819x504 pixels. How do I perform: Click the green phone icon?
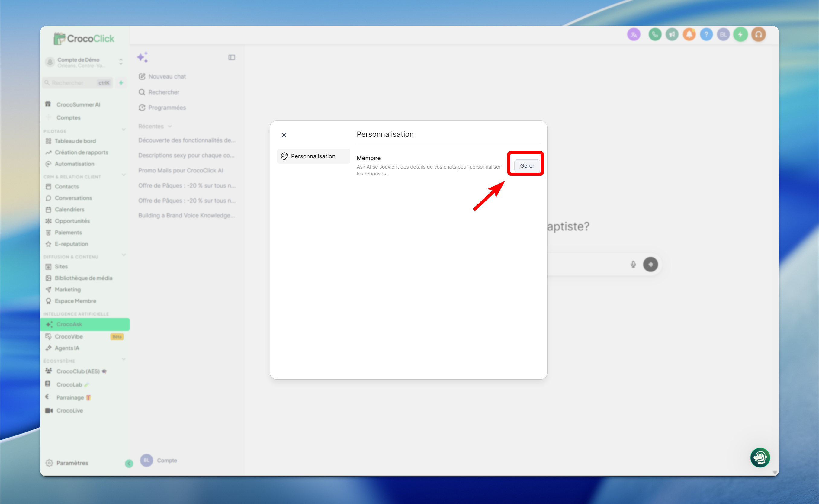tap(655, 34)
